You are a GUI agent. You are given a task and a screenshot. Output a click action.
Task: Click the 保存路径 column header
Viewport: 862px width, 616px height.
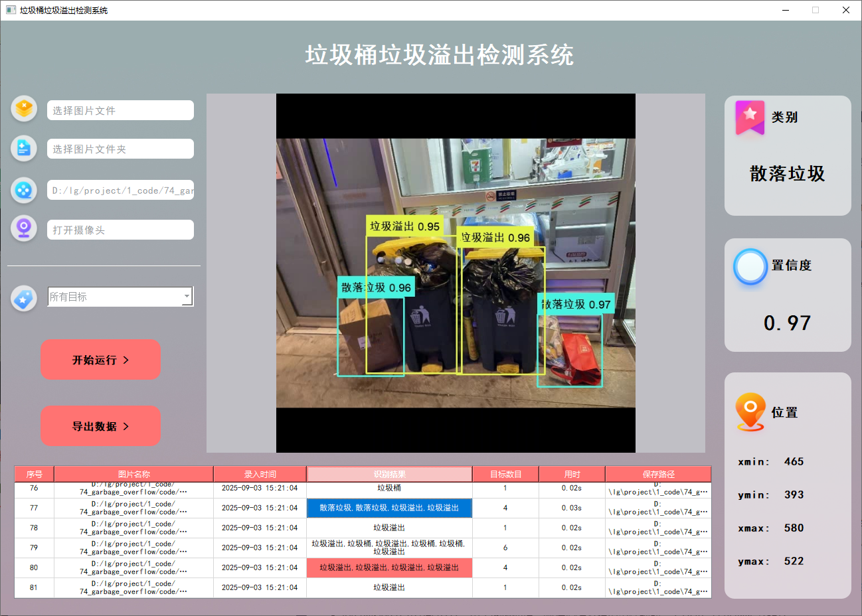click(x=658, y=474)
